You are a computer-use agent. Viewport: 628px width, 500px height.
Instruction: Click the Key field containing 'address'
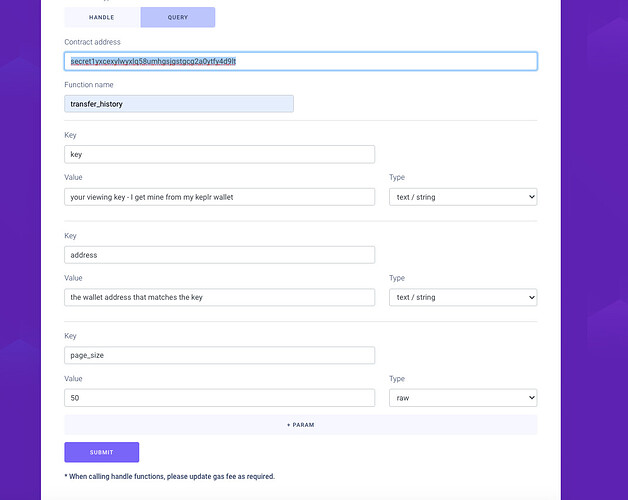[219, 255]
